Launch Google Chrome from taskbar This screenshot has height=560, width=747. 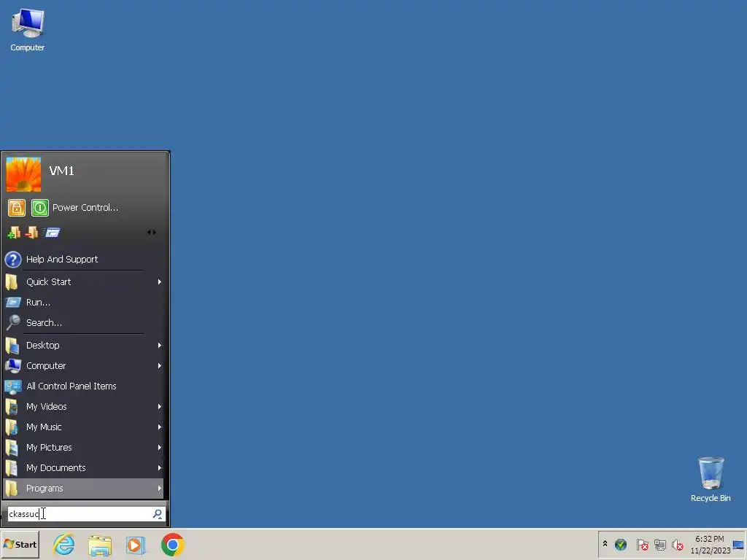click(173, 545)
